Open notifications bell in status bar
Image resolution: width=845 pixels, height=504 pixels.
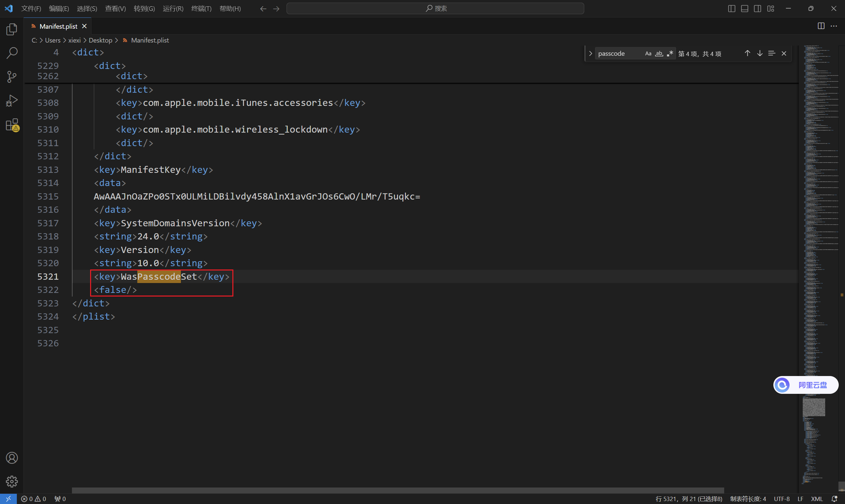(x=834, y=499)
